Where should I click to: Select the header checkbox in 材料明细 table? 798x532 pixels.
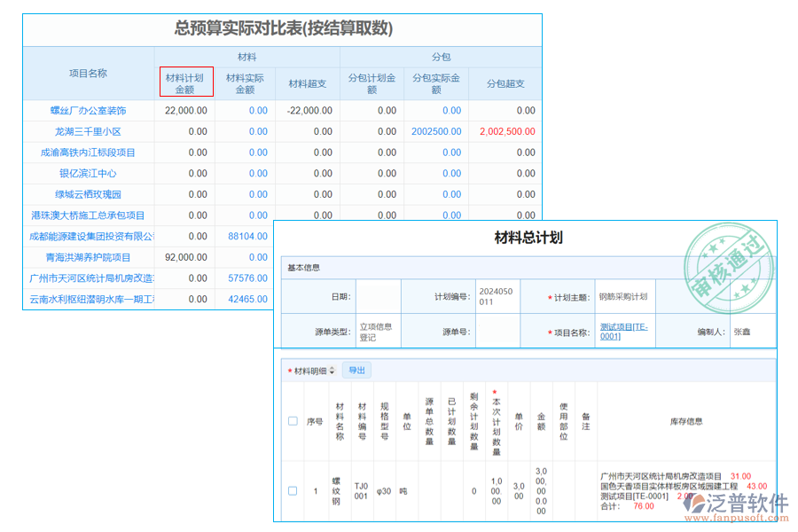293,420
